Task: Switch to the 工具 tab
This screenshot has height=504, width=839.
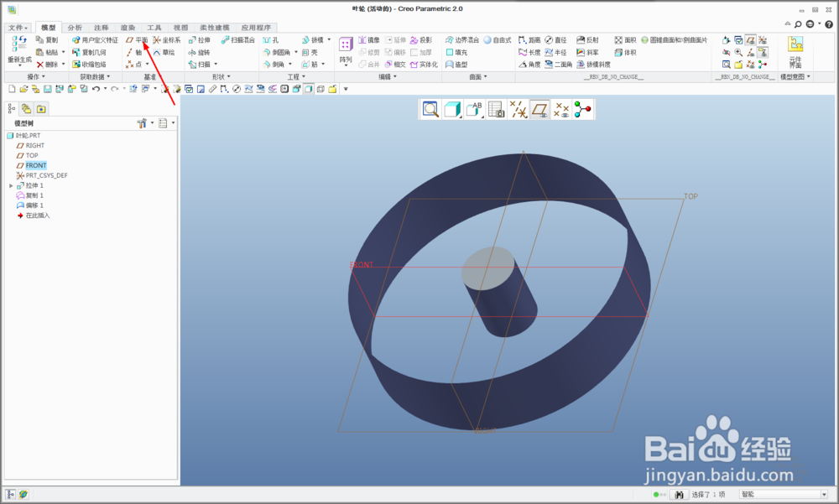Action: coord(154,28)
